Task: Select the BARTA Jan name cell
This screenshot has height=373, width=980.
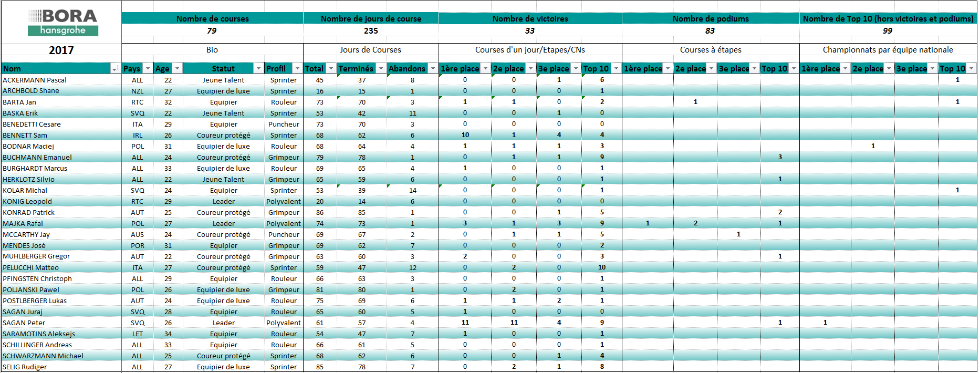Action: pyautogui.click(x=61, y=102)
